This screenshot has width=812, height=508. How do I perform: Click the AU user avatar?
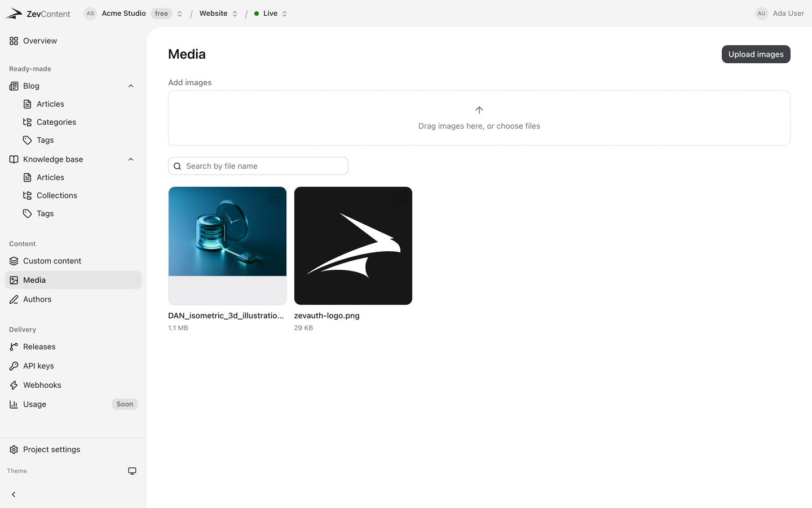click(762, 14)
